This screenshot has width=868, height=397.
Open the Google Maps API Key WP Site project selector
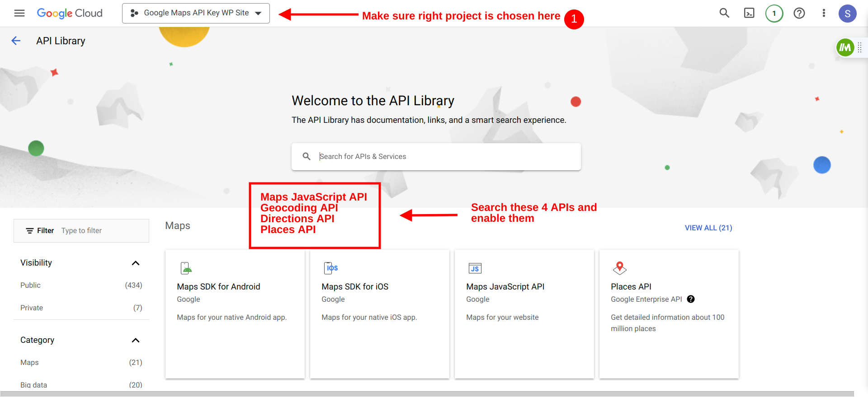point(196,13)
